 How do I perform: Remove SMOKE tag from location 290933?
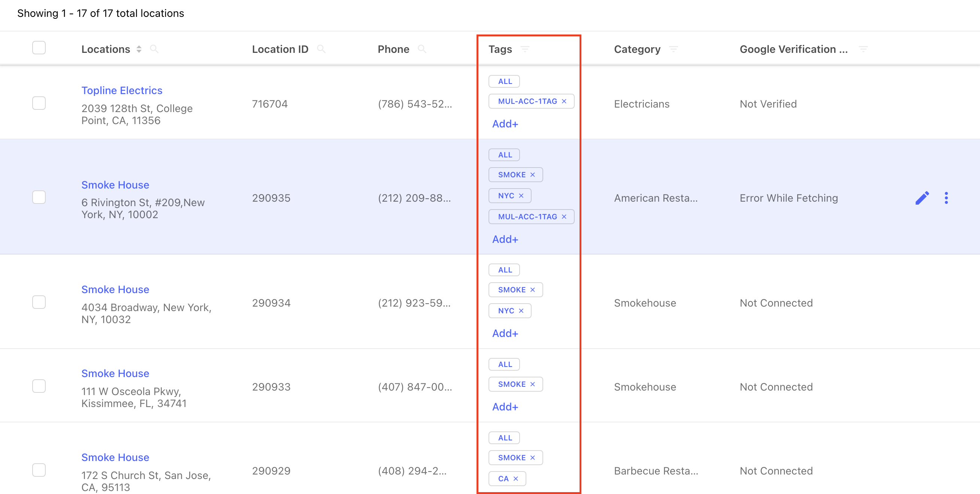click(533, 384)
